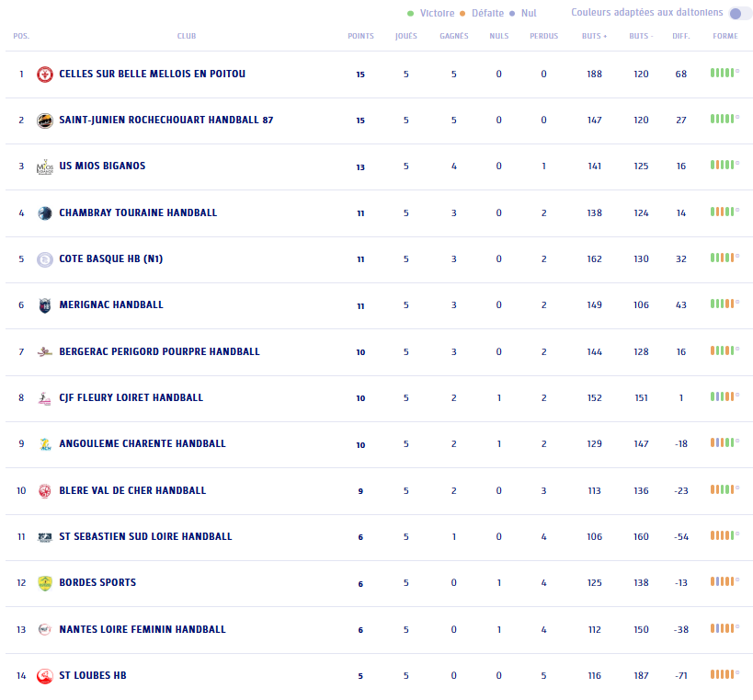Screen dimensions: 753x700
Task: Open Angouleme Charente Handball team link
Action: click(142, 444)
